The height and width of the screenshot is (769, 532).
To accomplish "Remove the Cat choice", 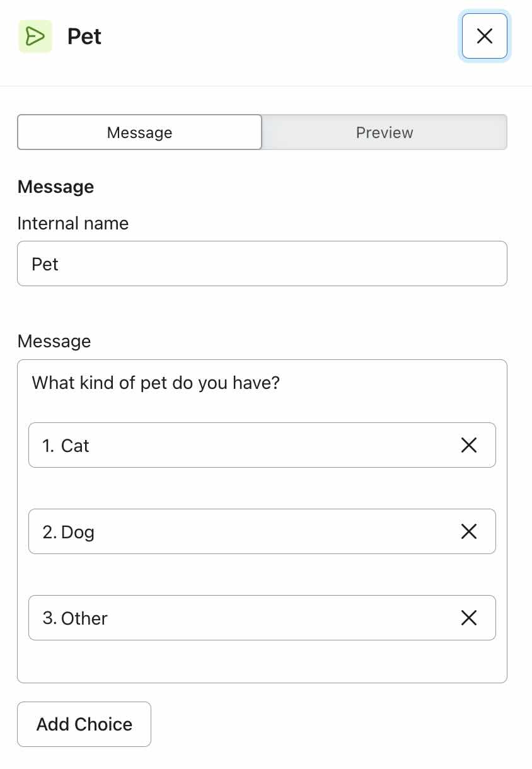I will pyautogui.click(x=469, y=446).
